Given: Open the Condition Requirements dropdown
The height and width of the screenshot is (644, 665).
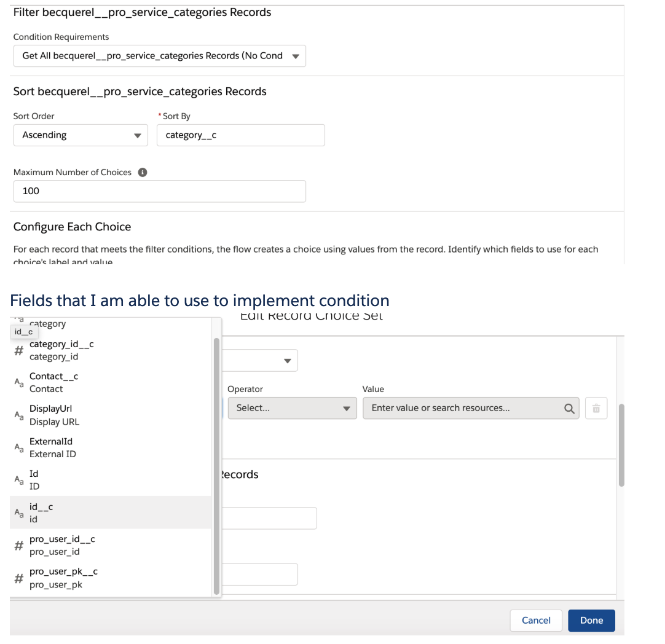Looking at the screenshot, I should 159,56.
